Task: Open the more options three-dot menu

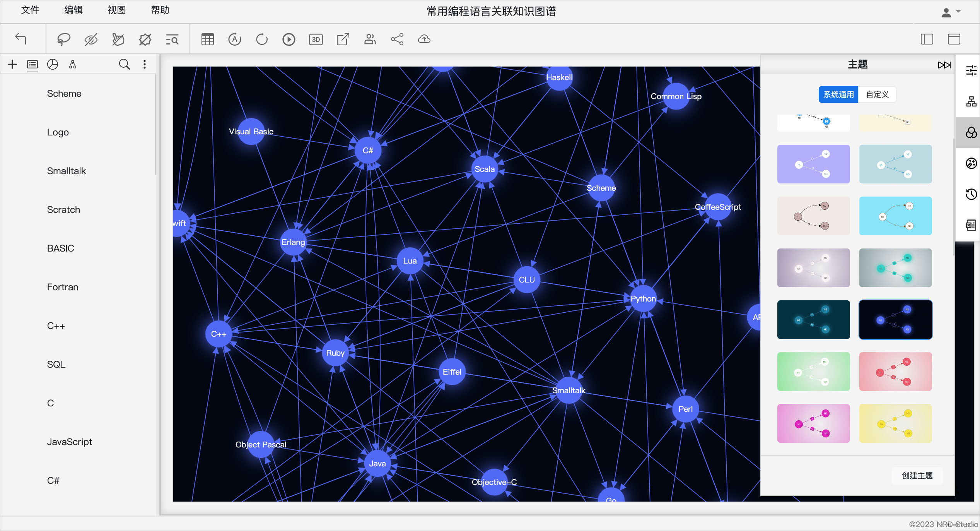Action: [145, 64]
